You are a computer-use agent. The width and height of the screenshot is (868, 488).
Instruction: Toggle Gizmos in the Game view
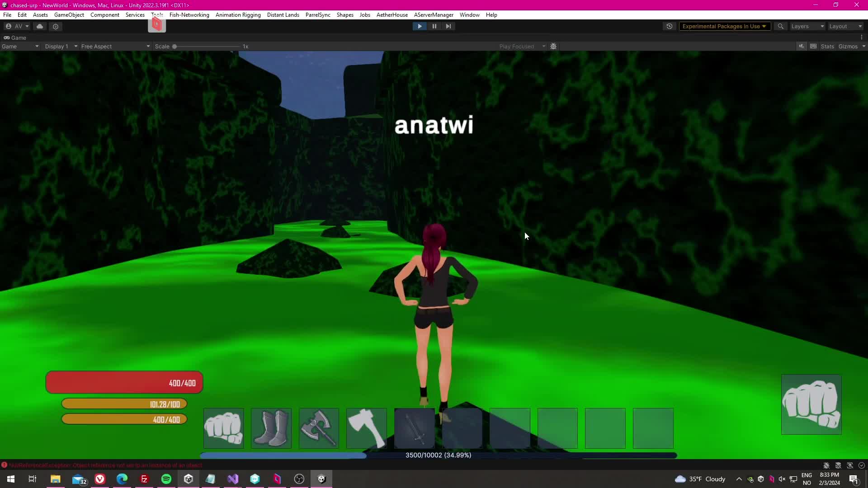pyautogui.click(x=848, y=47)
